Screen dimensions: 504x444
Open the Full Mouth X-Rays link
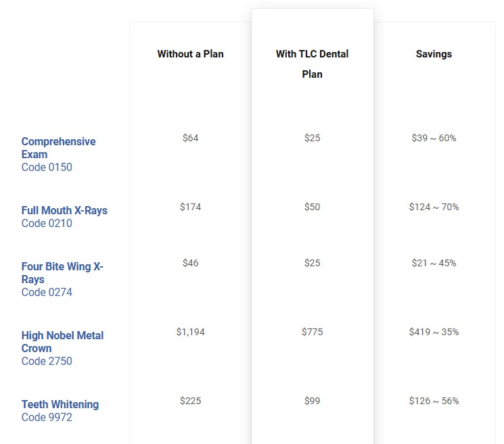coord(64,210)
